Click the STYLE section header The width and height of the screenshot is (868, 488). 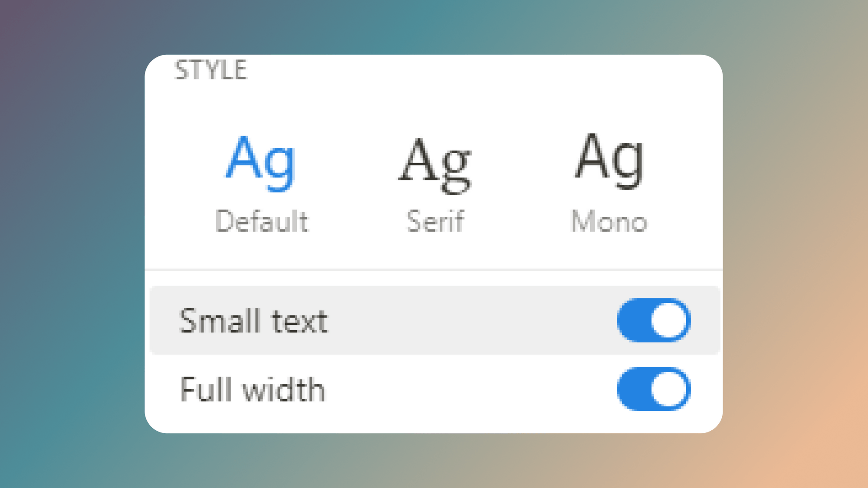210,69
